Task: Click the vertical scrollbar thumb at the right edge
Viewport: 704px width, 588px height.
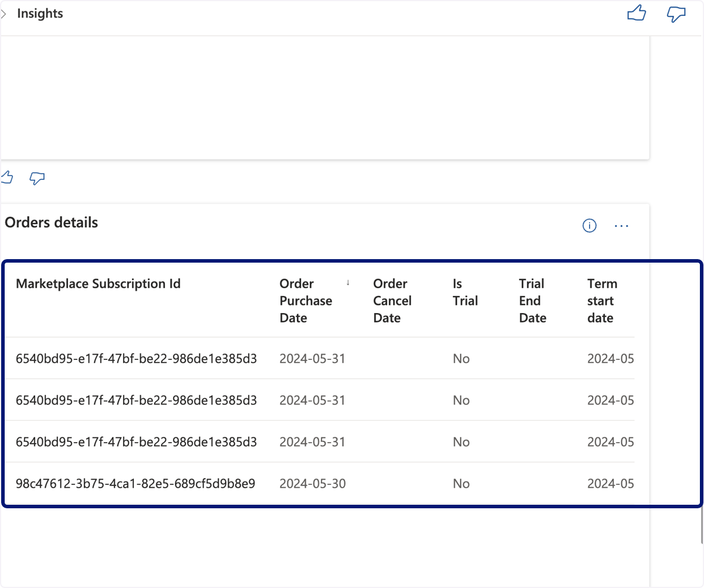Action: [x=702, y=525]
